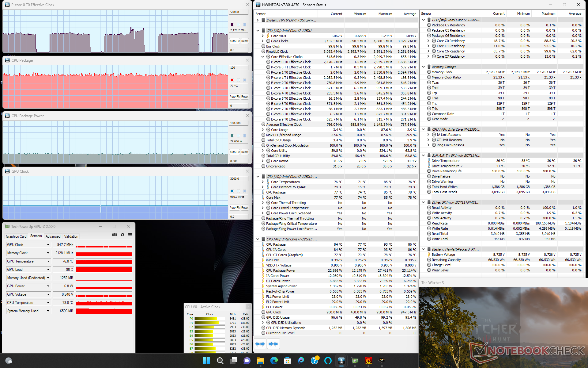Launch Microsoft Edge from taskbar
Viewport: 588px width, 368px height.
(274, 361)
